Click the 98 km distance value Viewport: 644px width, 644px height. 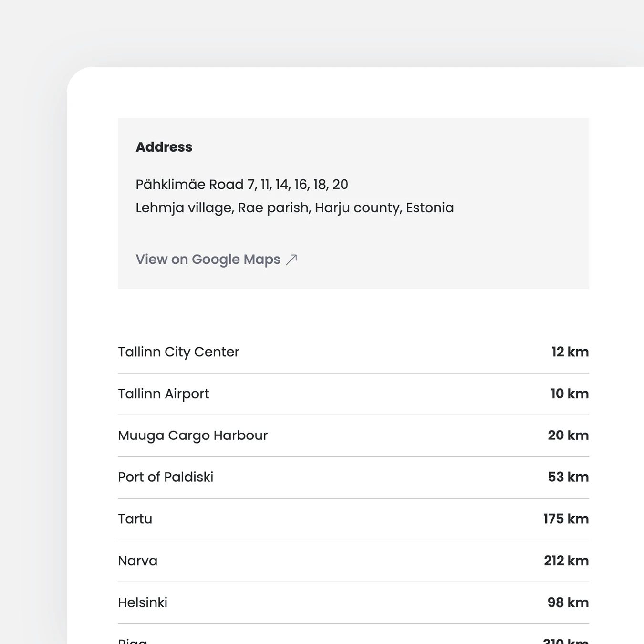click(568, 603)
